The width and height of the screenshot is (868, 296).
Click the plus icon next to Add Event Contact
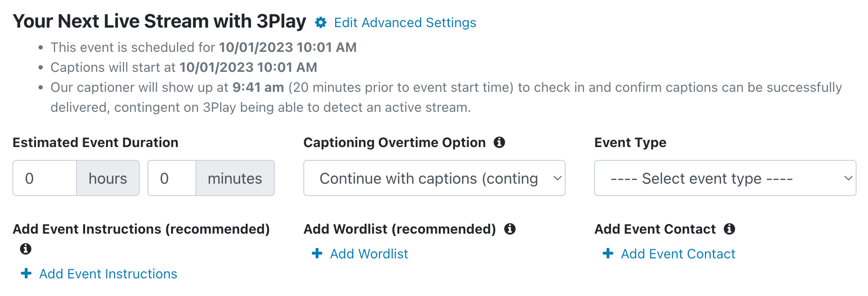tap(608, 254)
